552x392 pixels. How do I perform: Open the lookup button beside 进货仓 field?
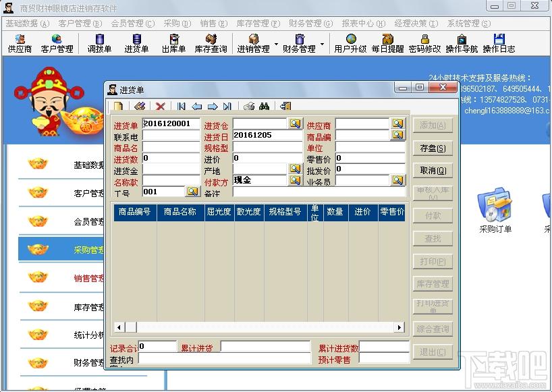296,123
